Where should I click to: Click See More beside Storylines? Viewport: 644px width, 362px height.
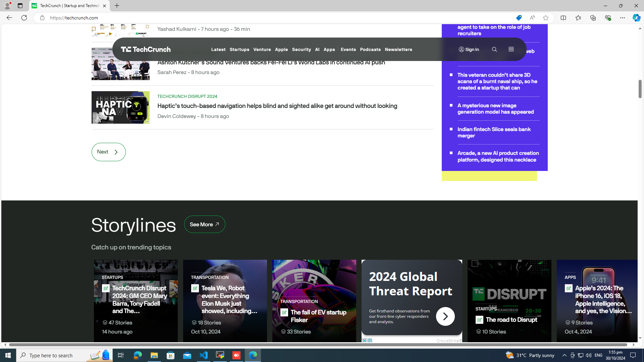(x=204, y=224)
